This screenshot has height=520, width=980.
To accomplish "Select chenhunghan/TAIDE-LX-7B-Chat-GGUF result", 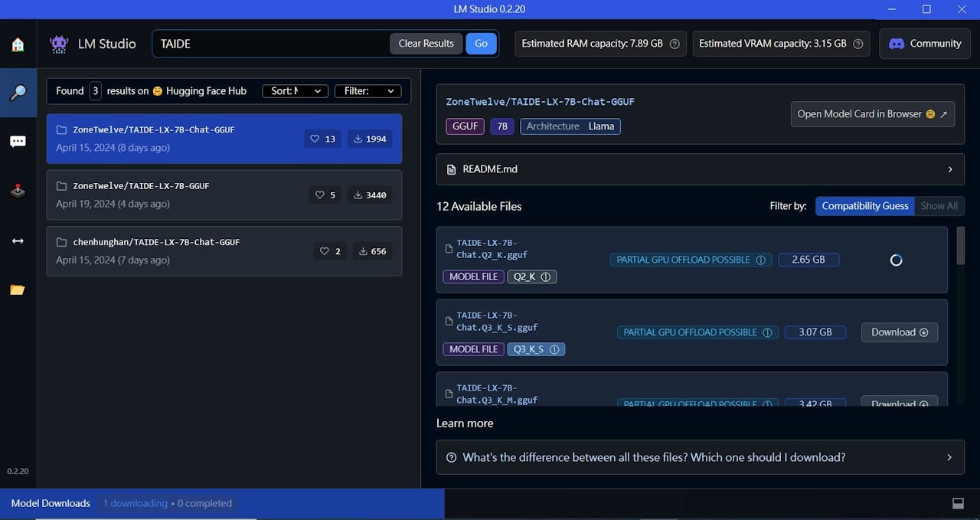I will tap(224, 251).
